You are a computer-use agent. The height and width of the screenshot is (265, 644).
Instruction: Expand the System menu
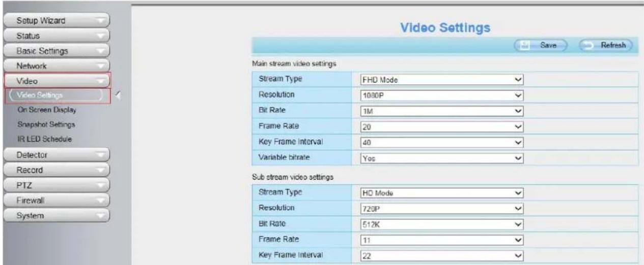(x=57, y=215)
